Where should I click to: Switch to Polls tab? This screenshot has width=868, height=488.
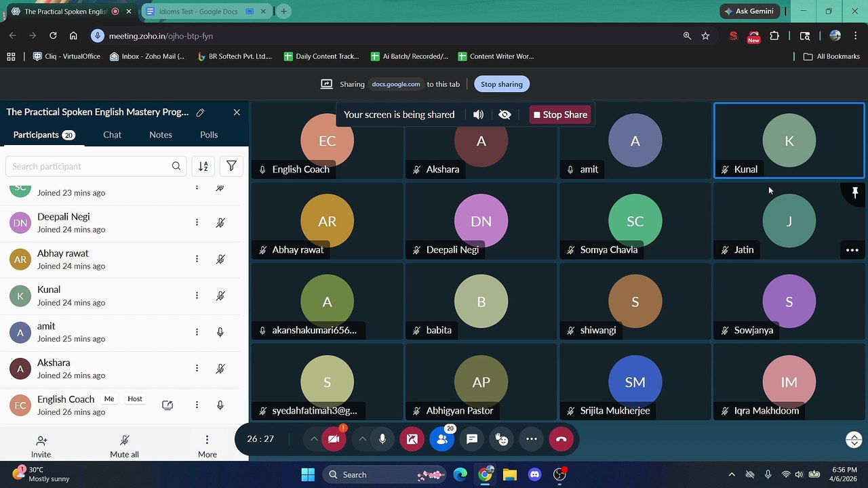pyautogui.click(x=209, y=135)
